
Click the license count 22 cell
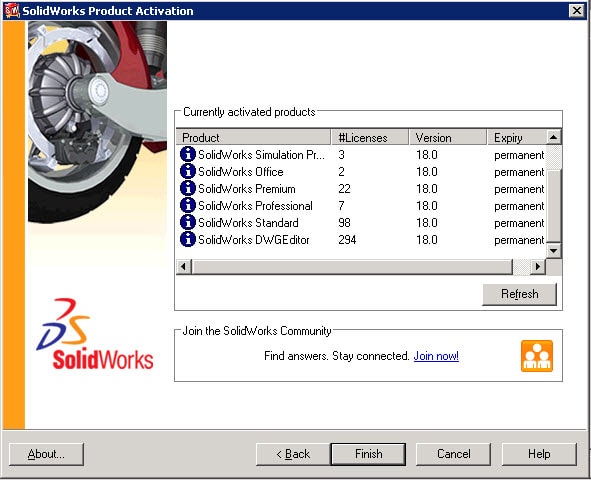(344, 189)
